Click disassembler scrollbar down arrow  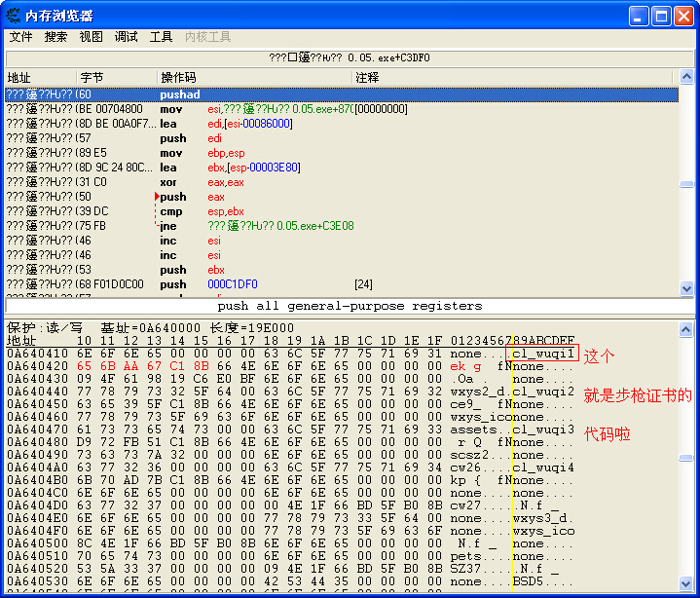[686, 288]
